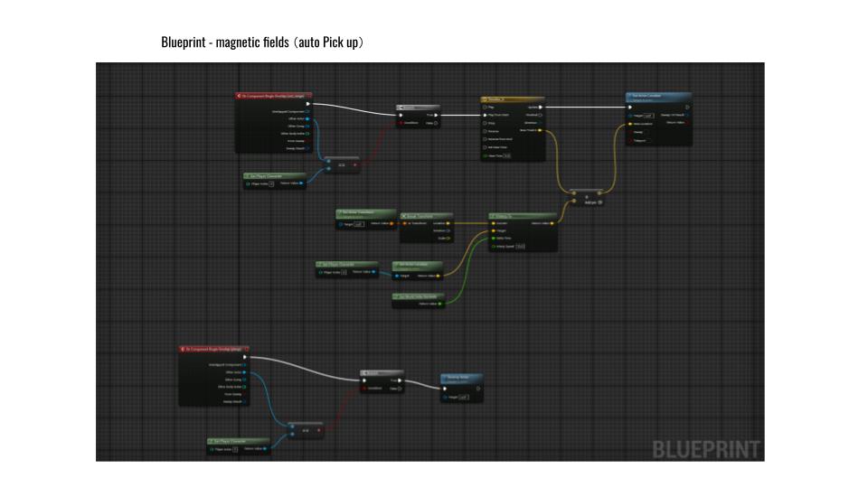
Task: Click the Return Value pin of Get World Delta Seconds
Action: point(442,304)
